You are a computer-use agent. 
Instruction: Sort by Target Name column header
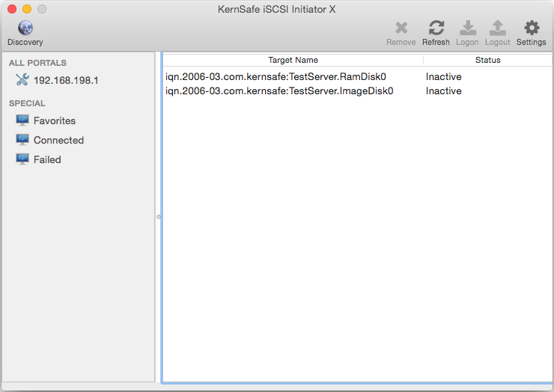click(293, 60)
